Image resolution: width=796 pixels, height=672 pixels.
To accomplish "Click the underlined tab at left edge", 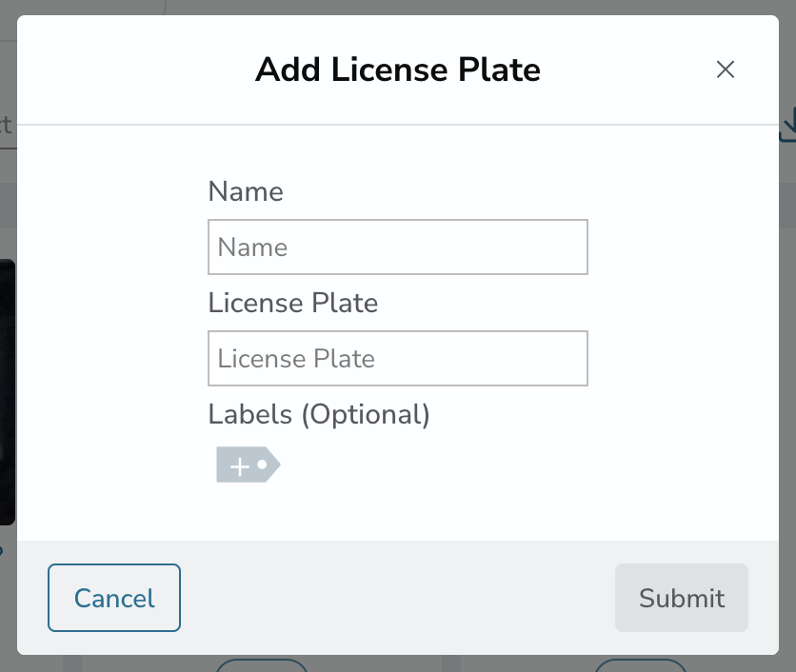I will tap(8, 127).
